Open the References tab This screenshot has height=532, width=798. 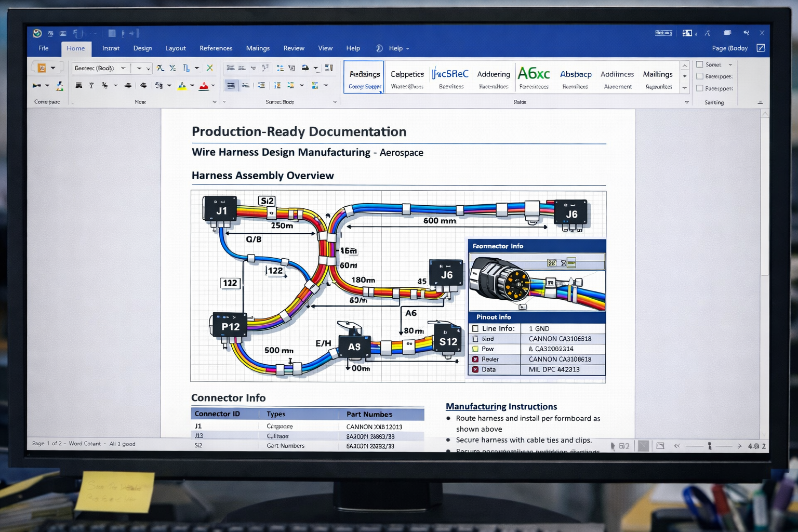(x=216, y=48)
